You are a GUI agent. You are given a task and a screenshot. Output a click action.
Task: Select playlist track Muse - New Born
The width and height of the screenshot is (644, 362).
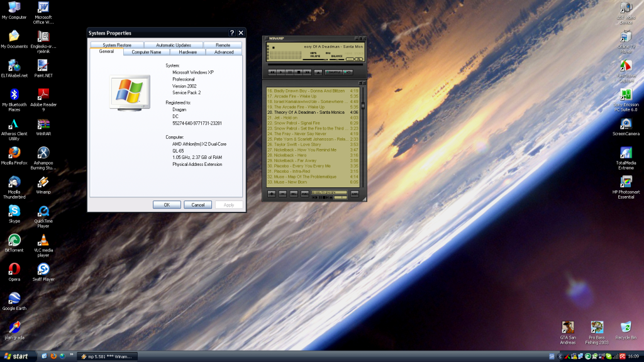pos(313,182)
